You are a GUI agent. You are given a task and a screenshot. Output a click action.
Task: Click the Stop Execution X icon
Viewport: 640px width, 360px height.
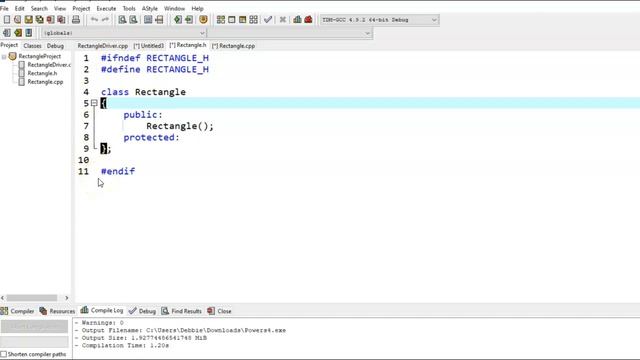pyautogui.click(x=282, y=20)
